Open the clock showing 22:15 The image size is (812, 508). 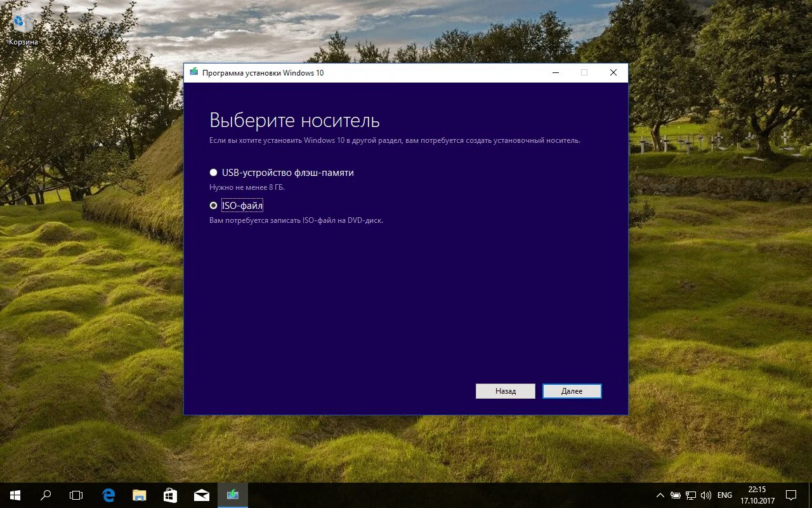[757, 495]
